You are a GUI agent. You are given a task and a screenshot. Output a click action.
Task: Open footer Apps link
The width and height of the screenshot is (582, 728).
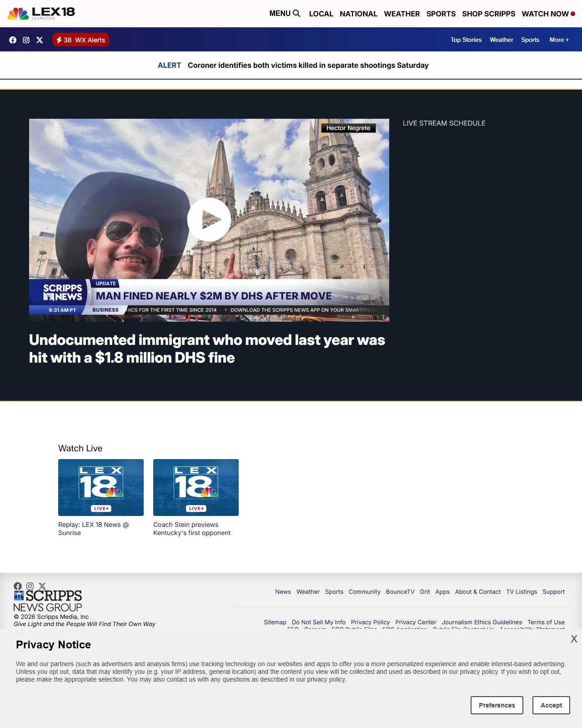(x=442, y=591)
